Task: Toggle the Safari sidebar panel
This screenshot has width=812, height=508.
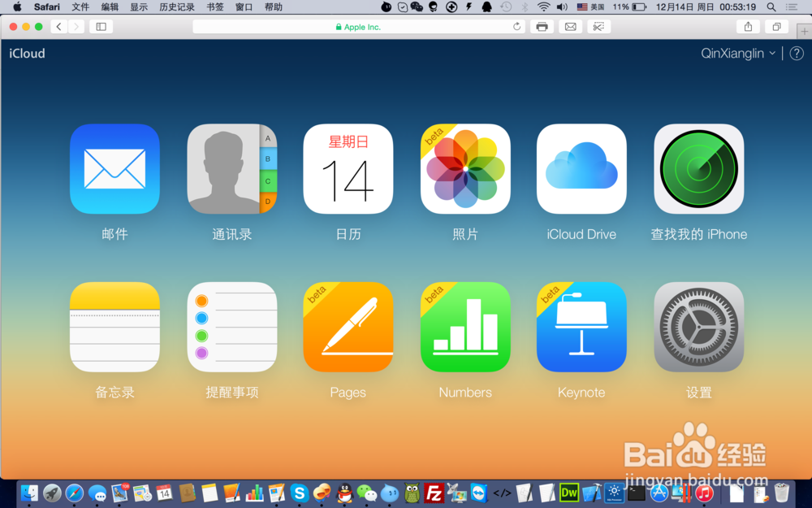Action: tap(101, 26)
